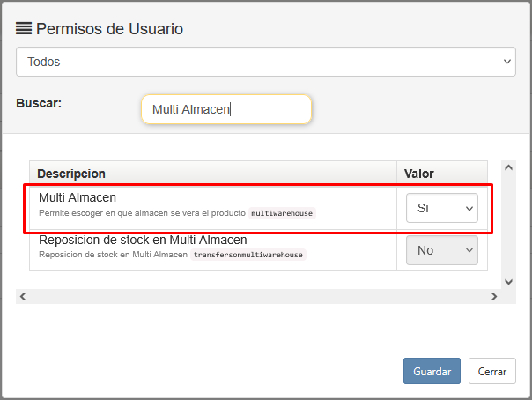Click the chevron arrow of Todos dropdown
Image resolution: width=532 pixels, height=400 pixels.
tap(506, 62)
